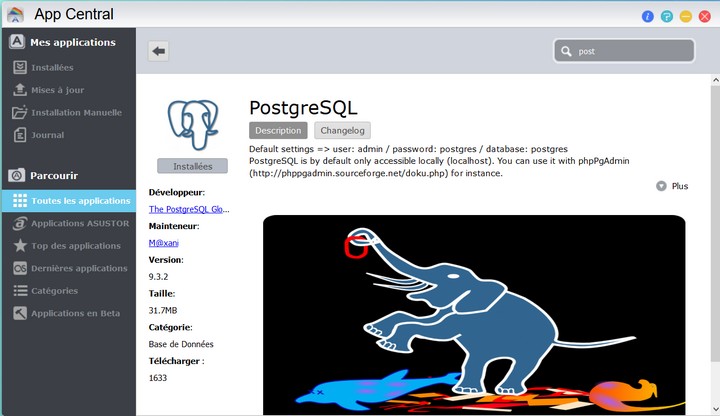Open Applications ASUSTOR in the sidebar
This screenshot has height=416, width=720.
click(x=69, y=223)
